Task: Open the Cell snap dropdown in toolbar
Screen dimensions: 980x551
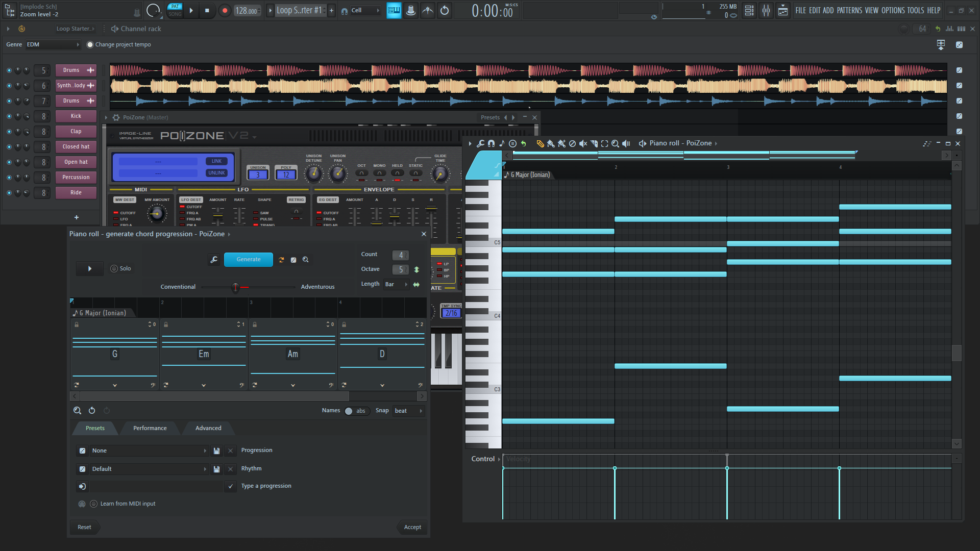Action: (x=365, y=10)
